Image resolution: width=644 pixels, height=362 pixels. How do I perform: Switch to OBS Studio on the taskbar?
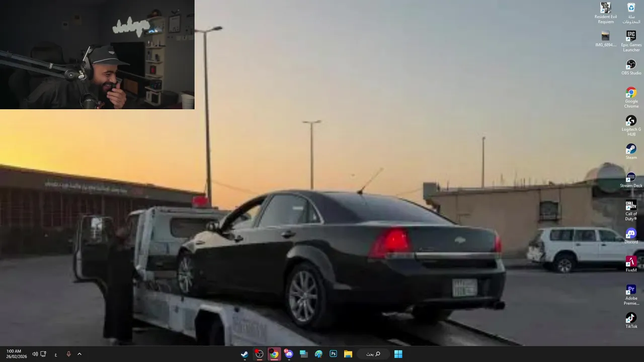(259, 354)
